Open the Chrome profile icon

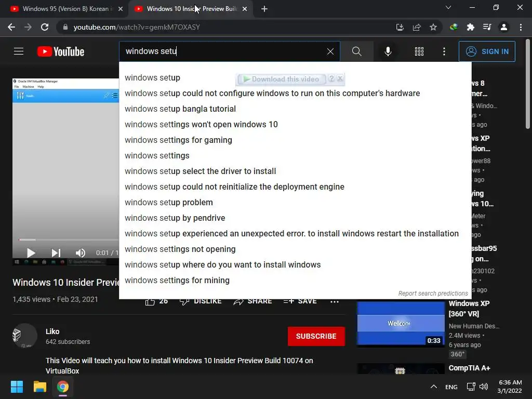click(504, 27)
